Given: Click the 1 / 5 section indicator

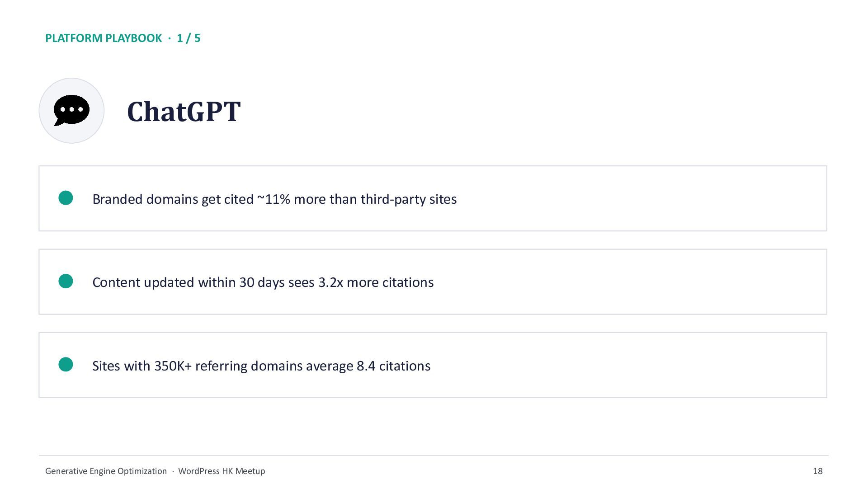Looking at the screenshot, I should click(189, 38).
